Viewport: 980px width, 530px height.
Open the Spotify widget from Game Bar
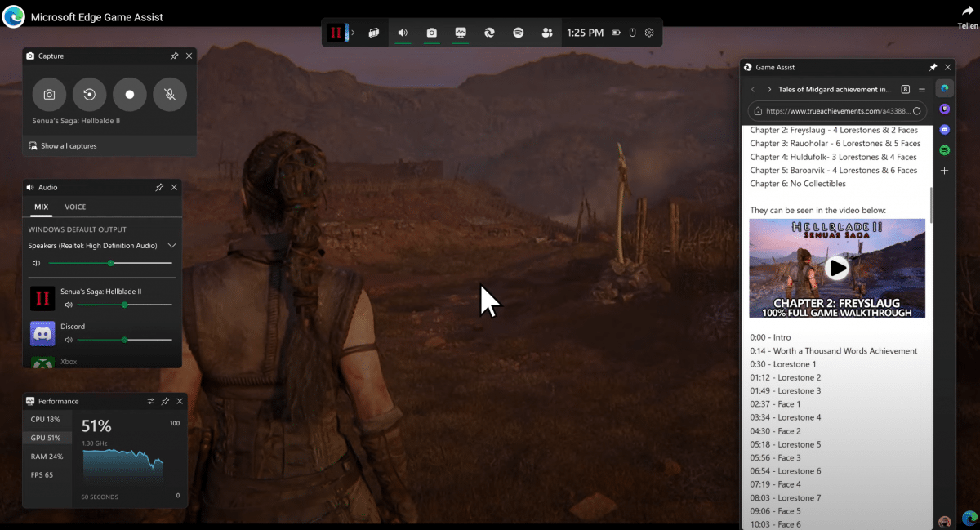[x=519, y=33]
